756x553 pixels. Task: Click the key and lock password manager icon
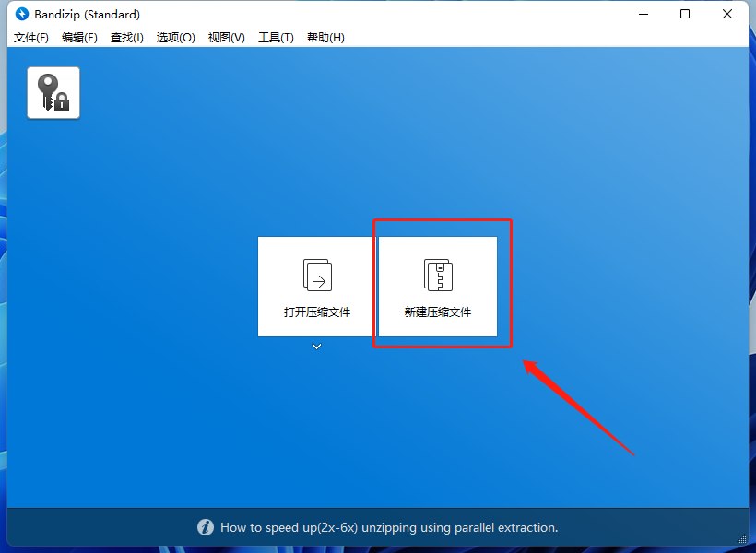pyautogui.click(x=53, y=92)
